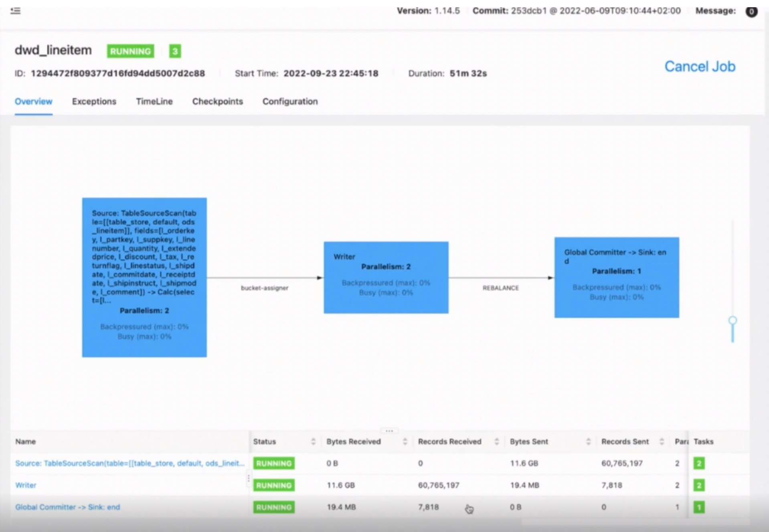
Task: Click the job ID value text
Action: pos(118,73)
